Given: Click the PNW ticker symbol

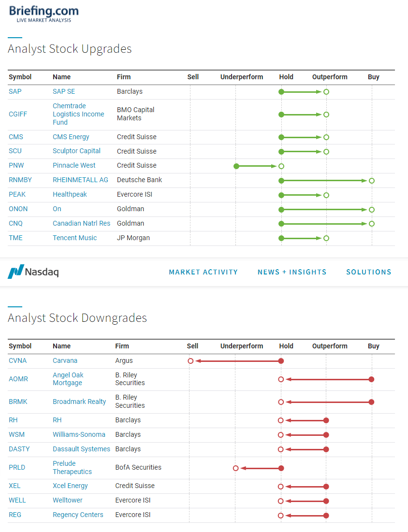Looking at the screenshot, I should pos(16,166).
